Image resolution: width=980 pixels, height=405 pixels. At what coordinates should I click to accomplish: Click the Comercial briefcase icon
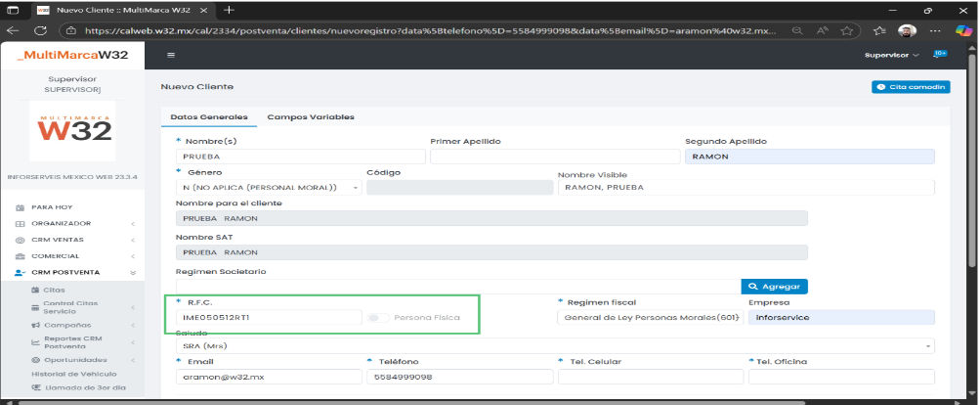[20, 255]
